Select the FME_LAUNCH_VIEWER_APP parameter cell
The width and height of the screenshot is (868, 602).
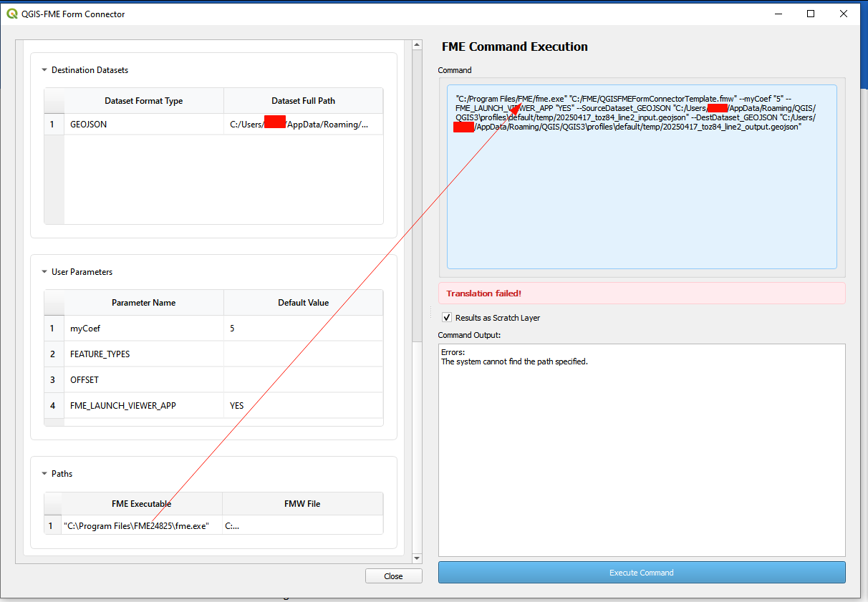tap(144, 406)
